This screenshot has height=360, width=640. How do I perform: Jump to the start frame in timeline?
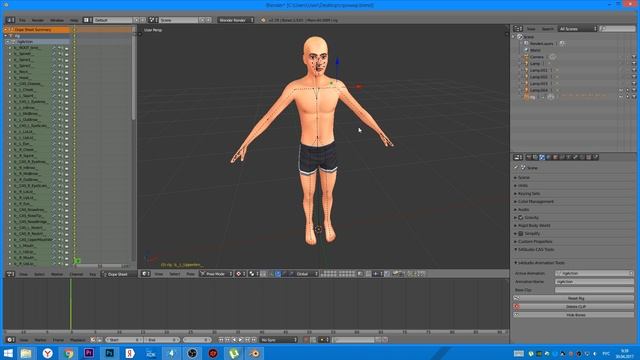(221, 340)
